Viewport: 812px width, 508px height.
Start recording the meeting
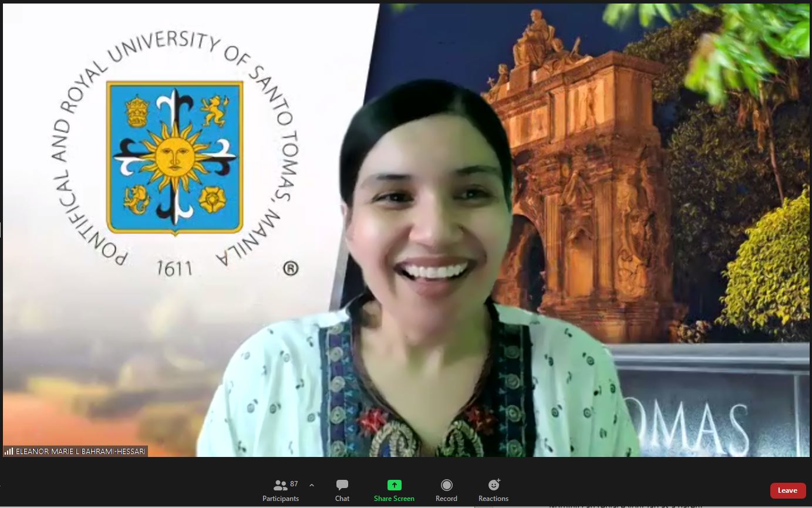[x=446, y=490]
